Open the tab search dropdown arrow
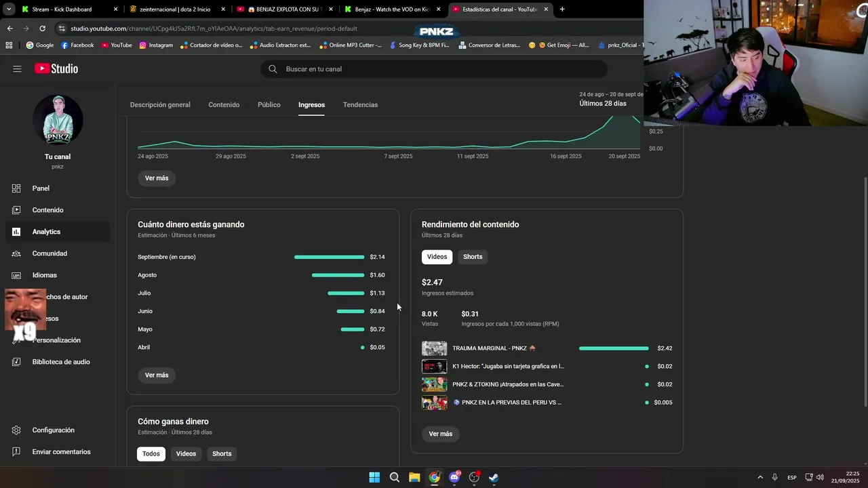Screen dimensions: 868x488 click(9, 9)
